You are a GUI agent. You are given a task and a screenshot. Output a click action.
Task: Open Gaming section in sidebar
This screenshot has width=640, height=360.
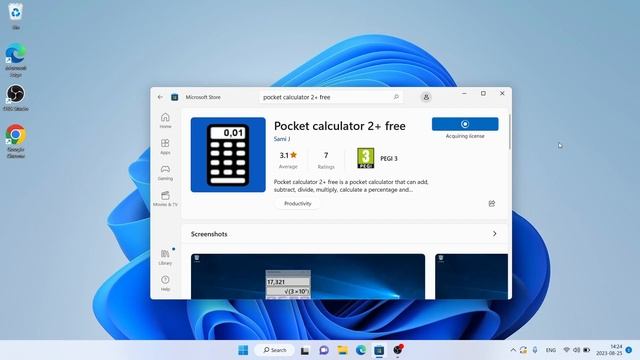(165, 173)
